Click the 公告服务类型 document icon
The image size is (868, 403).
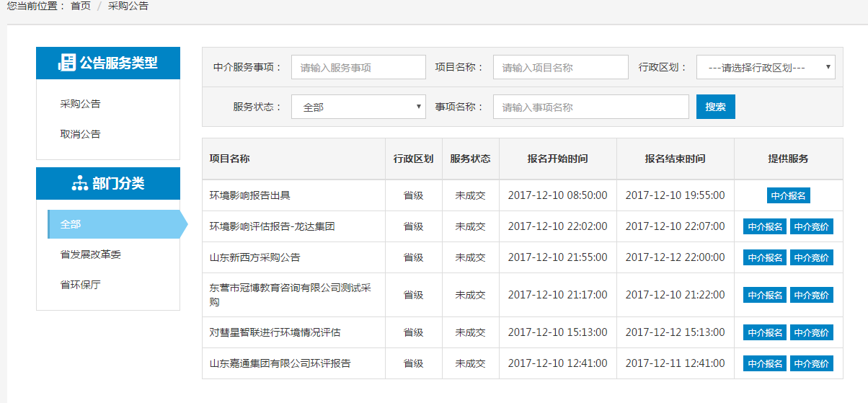click(x=67, y=63)
